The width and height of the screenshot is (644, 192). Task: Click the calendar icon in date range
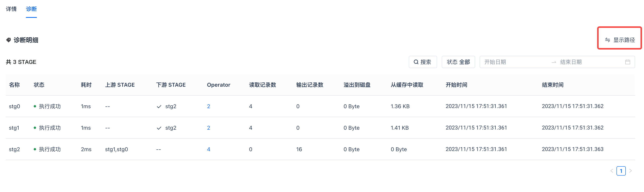[628, 62]
